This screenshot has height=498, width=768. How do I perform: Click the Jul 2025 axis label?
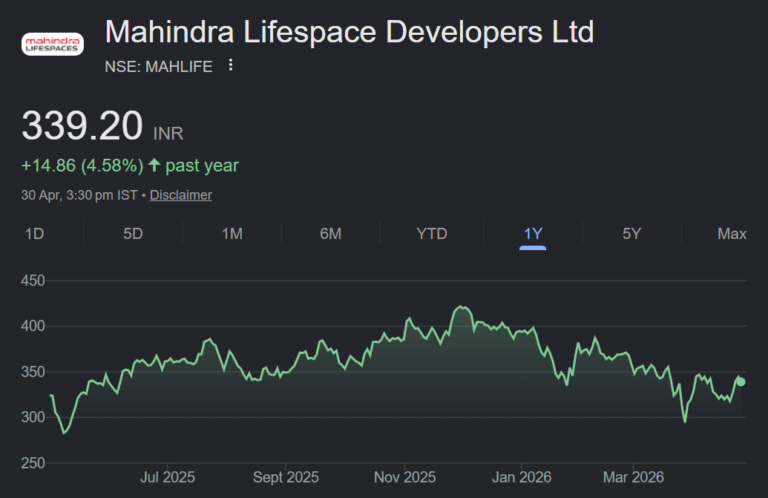coord(168,477)
